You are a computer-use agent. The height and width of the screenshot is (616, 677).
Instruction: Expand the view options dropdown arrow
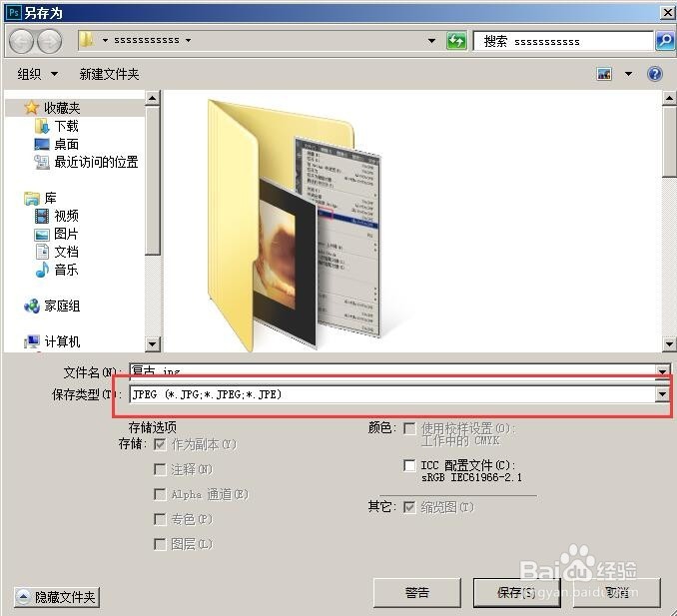coord(629,74)
